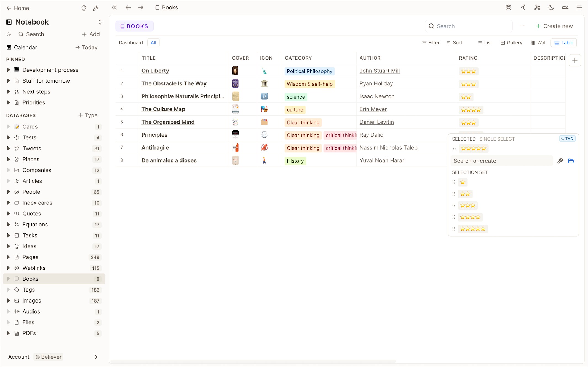588x367 pixels.
Task: Open The Obstacle Is The Way title
Action: 174,83
